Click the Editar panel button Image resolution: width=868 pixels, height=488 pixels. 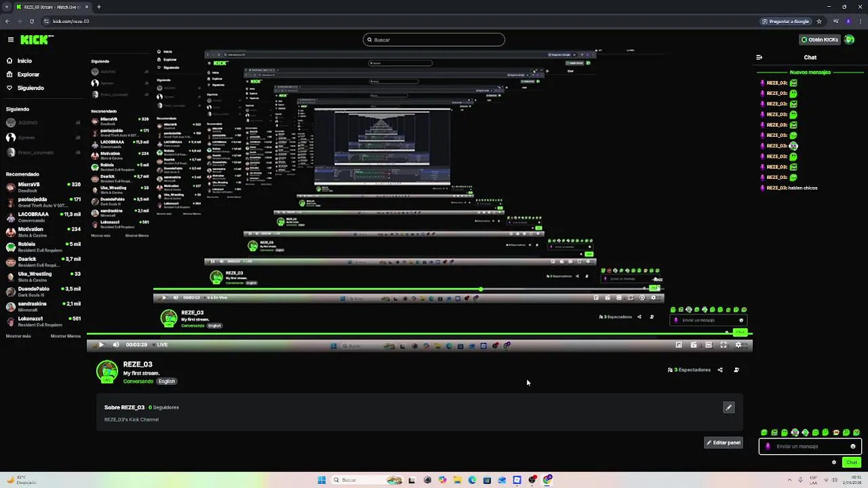pos(724,443)
